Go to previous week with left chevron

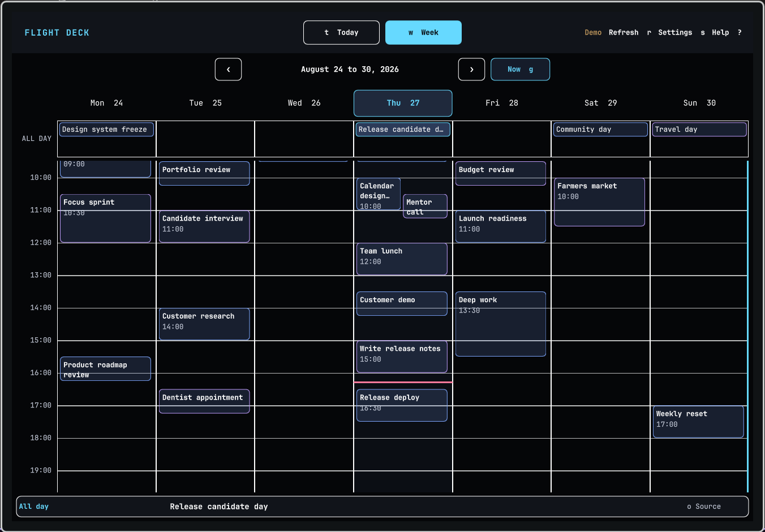[228, 70]
